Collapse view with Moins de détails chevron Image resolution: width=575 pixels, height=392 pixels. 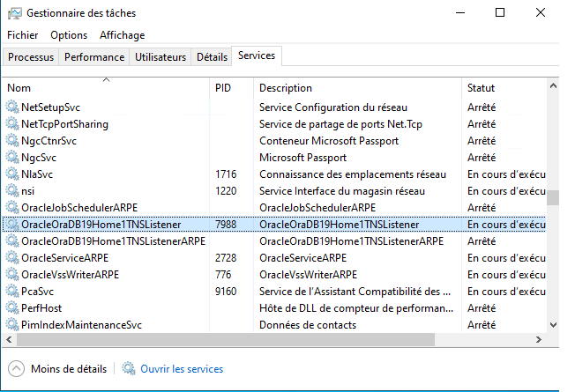[x=16, y=368]
